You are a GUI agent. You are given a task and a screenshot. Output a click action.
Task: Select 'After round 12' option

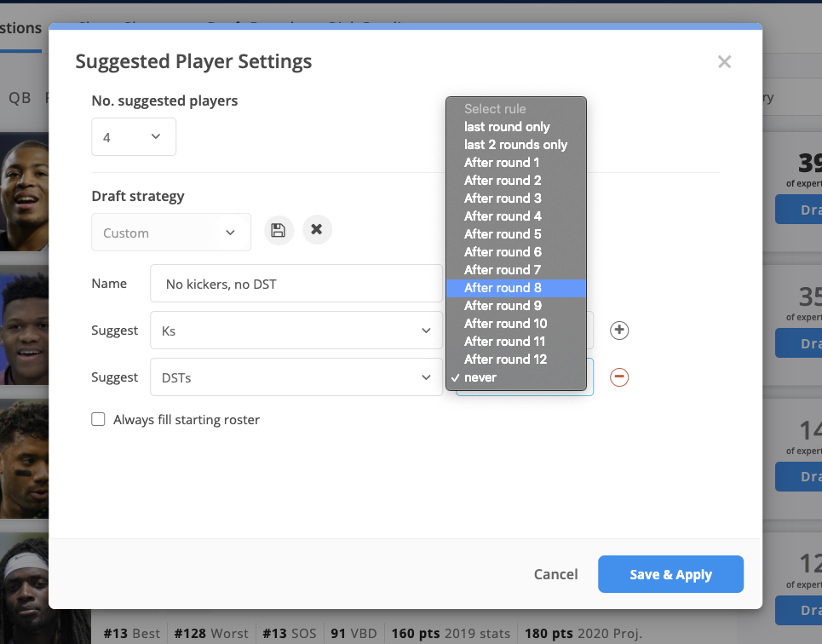tap(516, 359)
